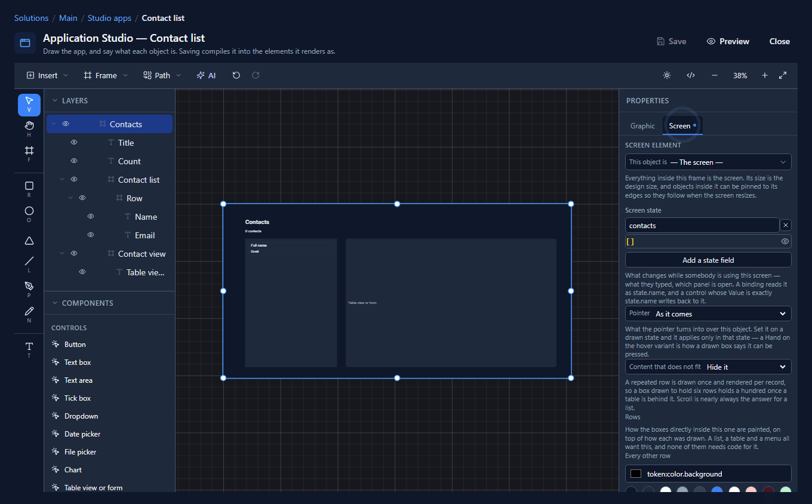Select the Line tool (L)
Screen dimensions: 812x504
coord(29,264)
